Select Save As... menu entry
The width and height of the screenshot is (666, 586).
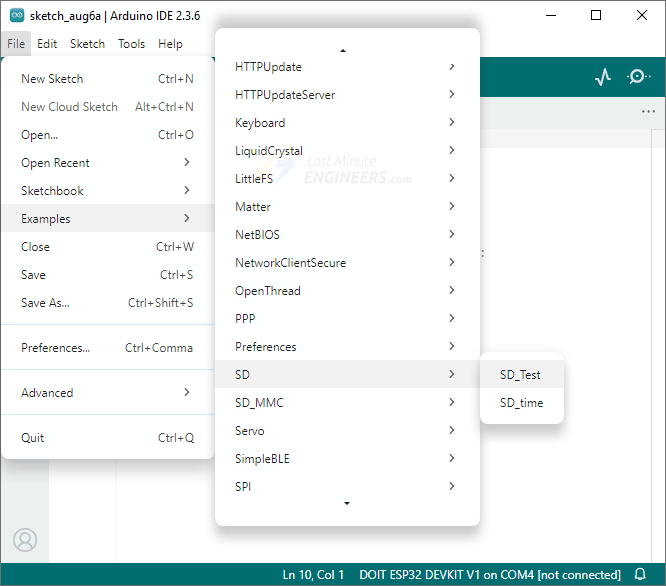[107, 303]
